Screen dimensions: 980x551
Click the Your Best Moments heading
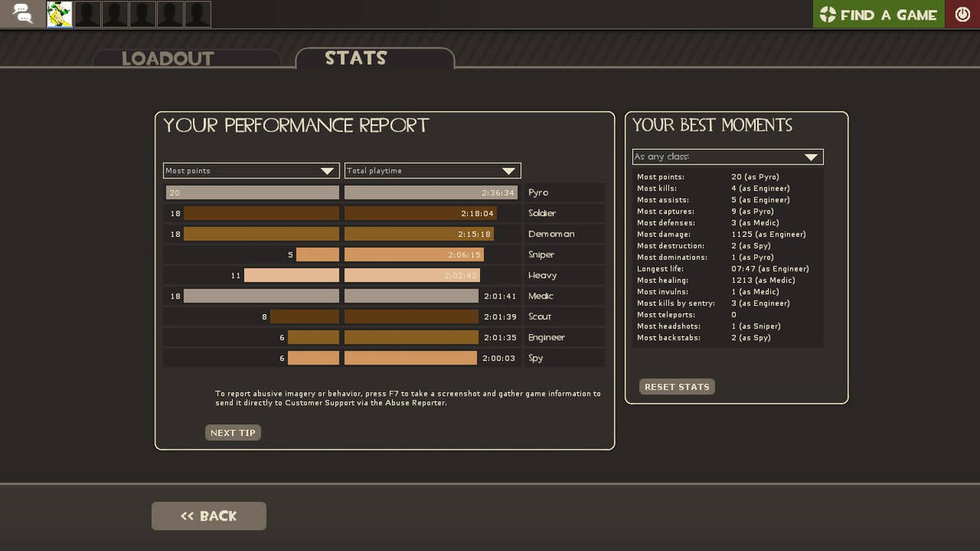click(713, 125)
